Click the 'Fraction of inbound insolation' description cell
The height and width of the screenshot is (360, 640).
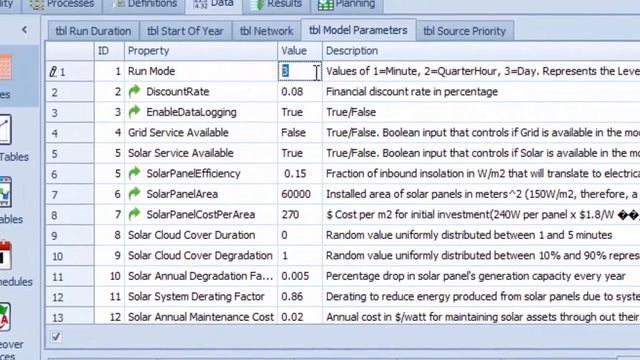[481, 174]
